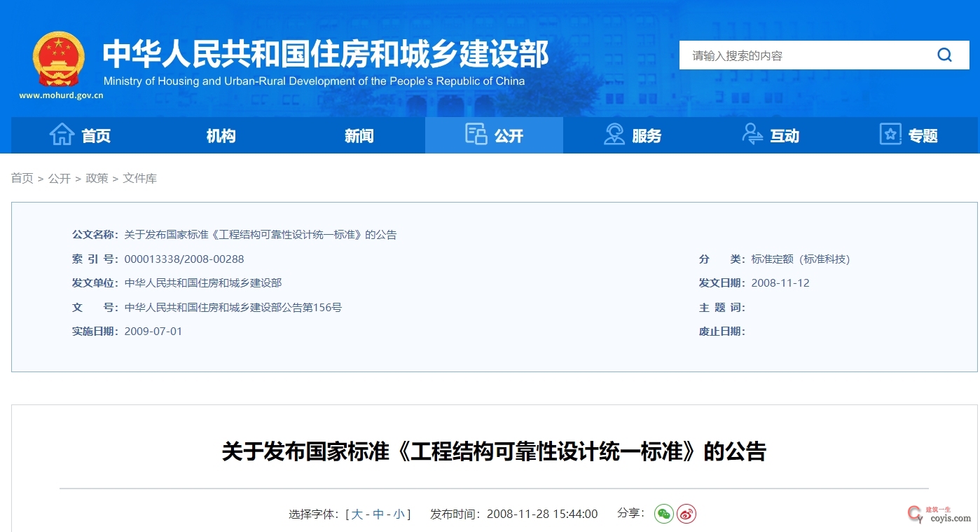Click the 专题 star icon

(x=890, y=134)
